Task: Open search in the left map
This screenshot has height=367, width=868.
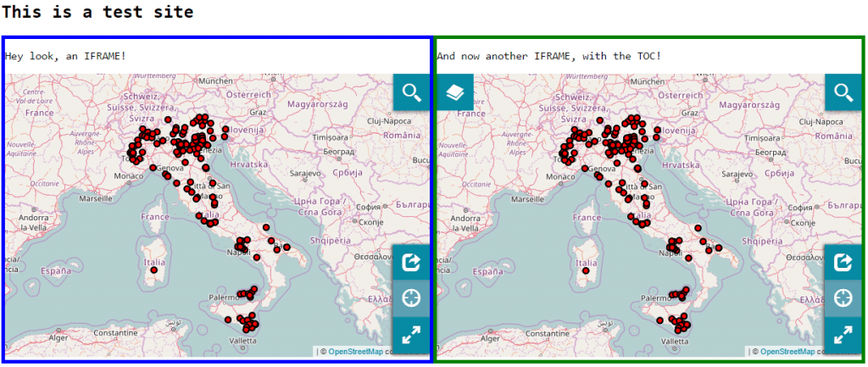Action: tap(412, 92)
